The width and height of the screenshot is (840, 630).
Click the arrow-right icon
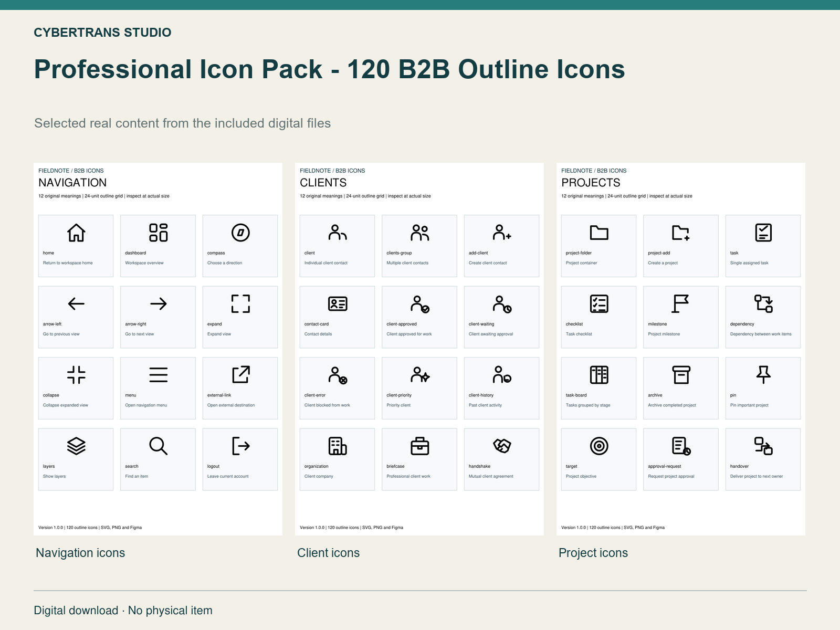(x=158, y=303)
